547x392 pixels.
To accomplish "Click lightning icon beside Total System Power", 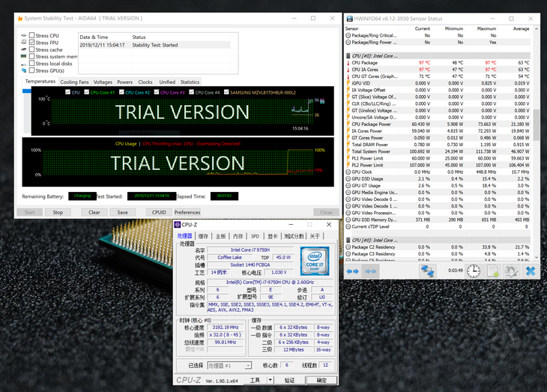I will pyautogui.click(x=348, y=151).
